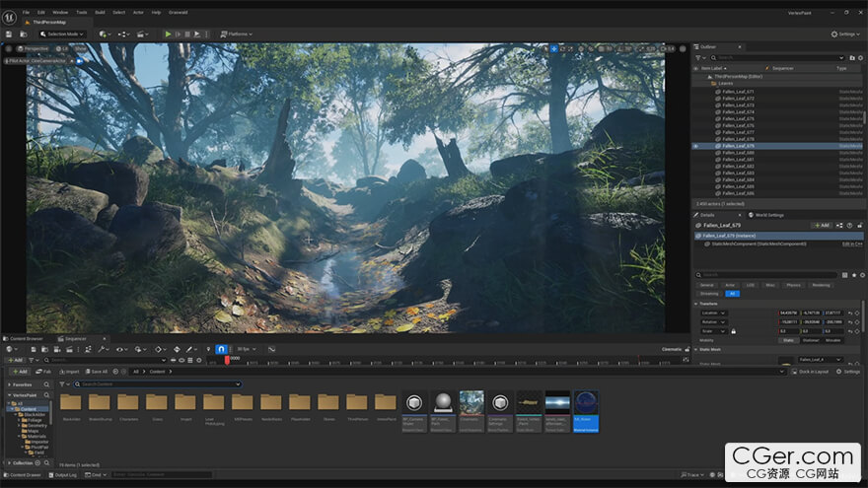
Task: Click the red playhead on Sequencer timeline
Action: pyautogui.click(x=227, y=359)
